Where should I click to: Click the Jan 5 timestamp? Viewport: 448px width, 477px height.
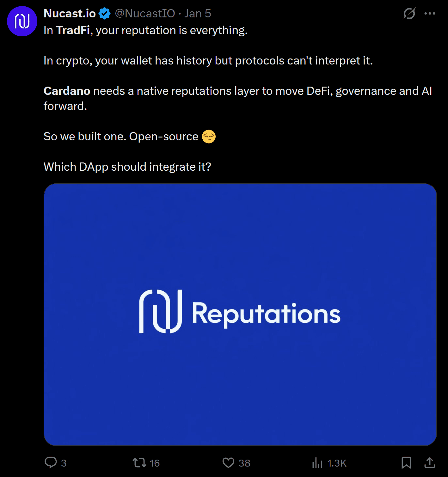(x=198, y=14)
